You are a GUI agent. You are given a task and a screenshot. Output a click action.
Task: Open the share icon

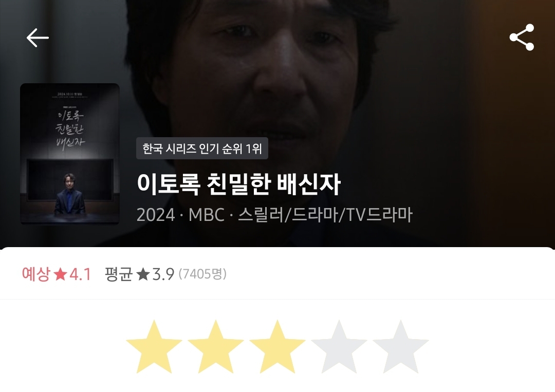click(x=522, y=38)
